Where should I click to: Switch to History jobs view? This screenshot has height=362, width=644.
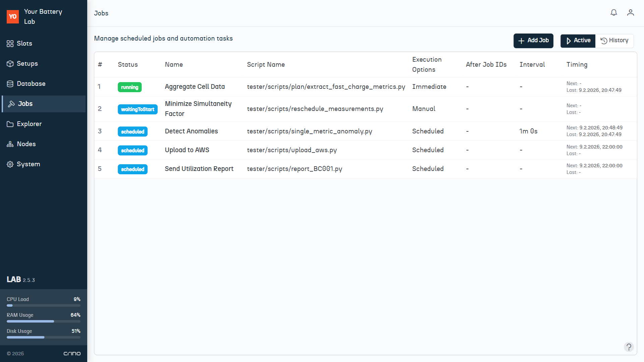pos(614,41)
